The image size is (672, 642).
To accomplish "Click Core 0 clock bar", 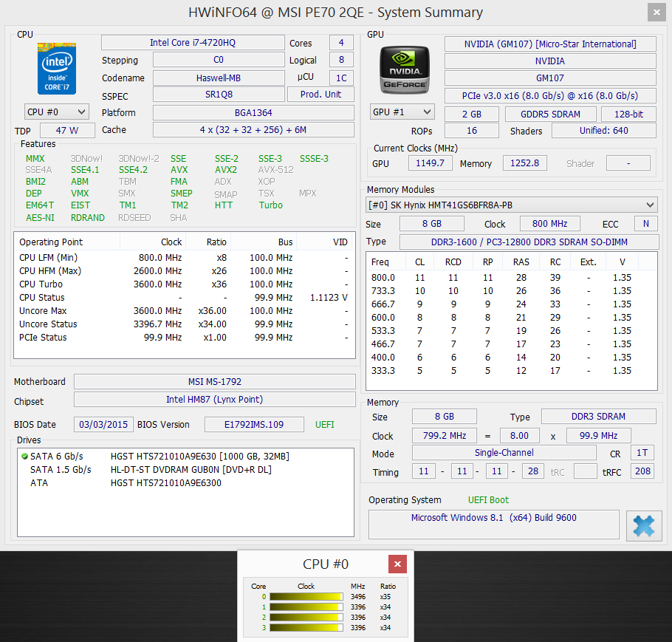I will point(306,596).
